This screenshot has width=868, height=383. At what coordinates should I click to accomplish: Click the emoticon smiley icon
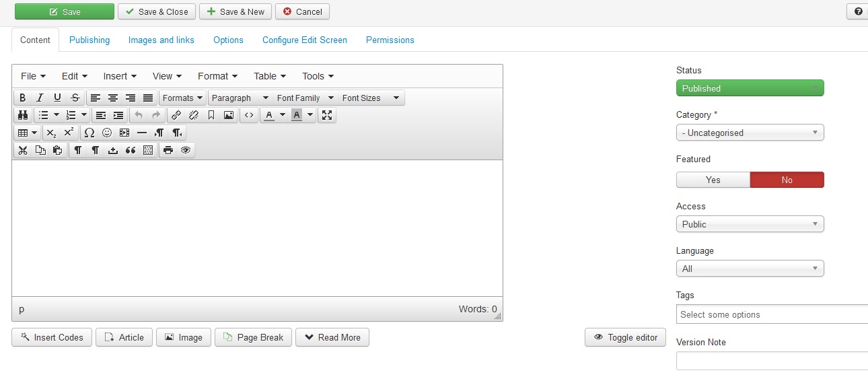[106, 133]
